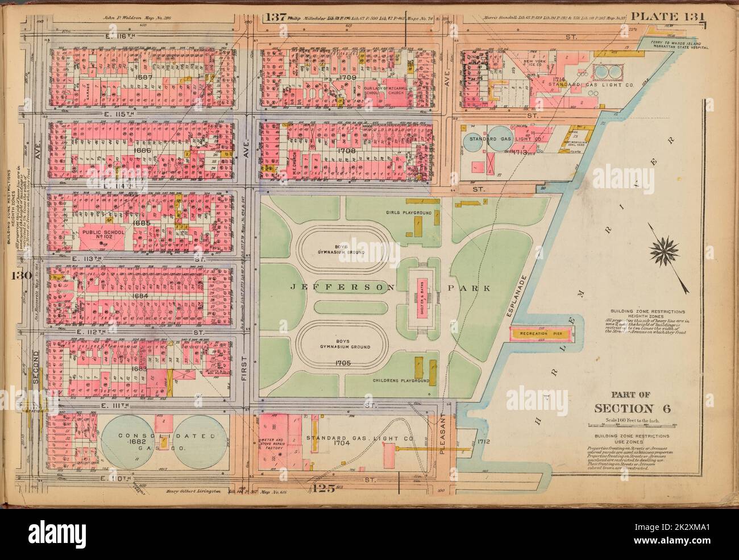739x560 pixels.
Task: Select the Jefferson Park title text
Action: pyautogui.click(x=391, y=288)
